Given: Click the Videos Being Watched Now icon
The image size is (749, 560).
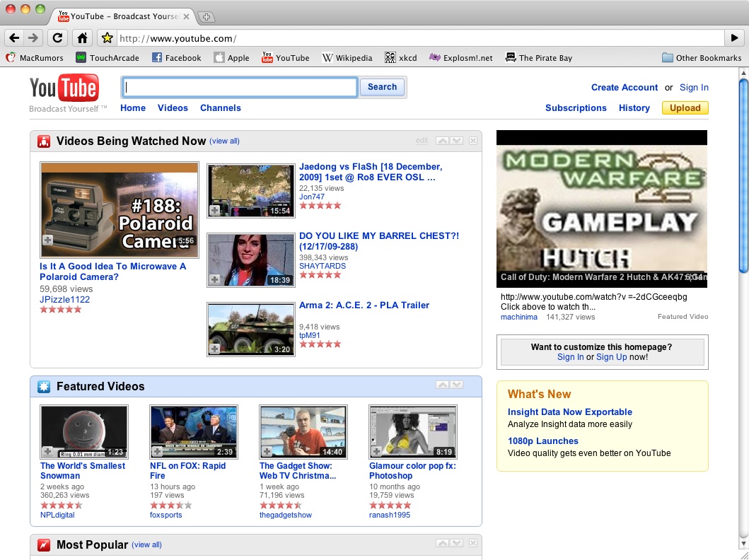Looking at the screenshot, I should point(44,141).
